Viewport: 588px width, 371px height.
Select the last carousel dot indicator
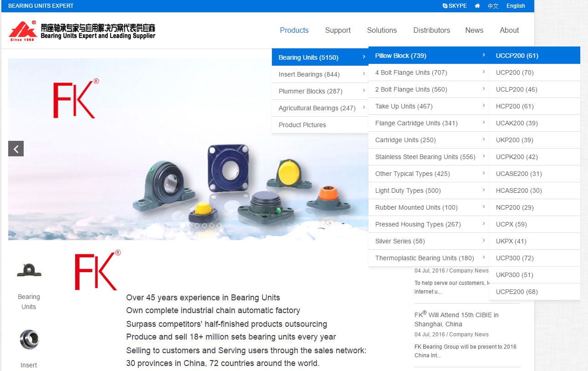point(219,226)
